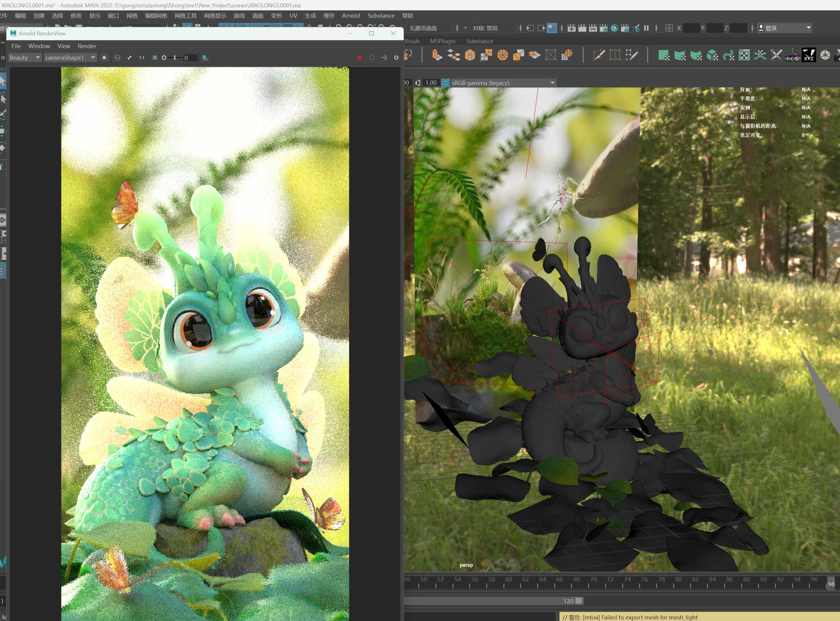Click the exposure icon beside the slider

coord(164,58)
